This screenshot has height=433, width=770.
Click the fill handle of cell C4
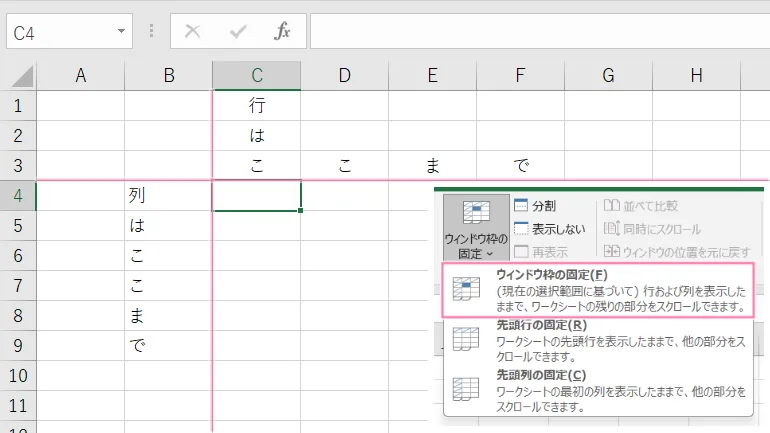click(300, 211)
